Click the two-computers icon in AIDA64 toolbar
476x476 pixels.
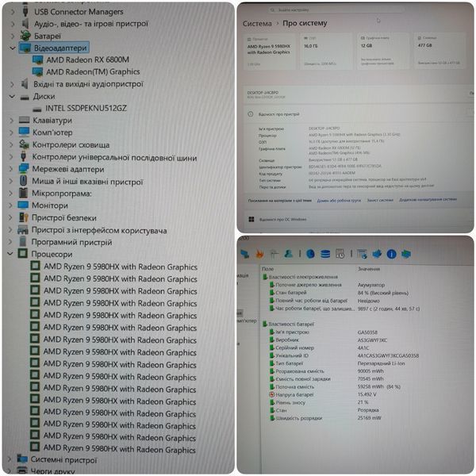pyautogui.click(x=245, y=254)
